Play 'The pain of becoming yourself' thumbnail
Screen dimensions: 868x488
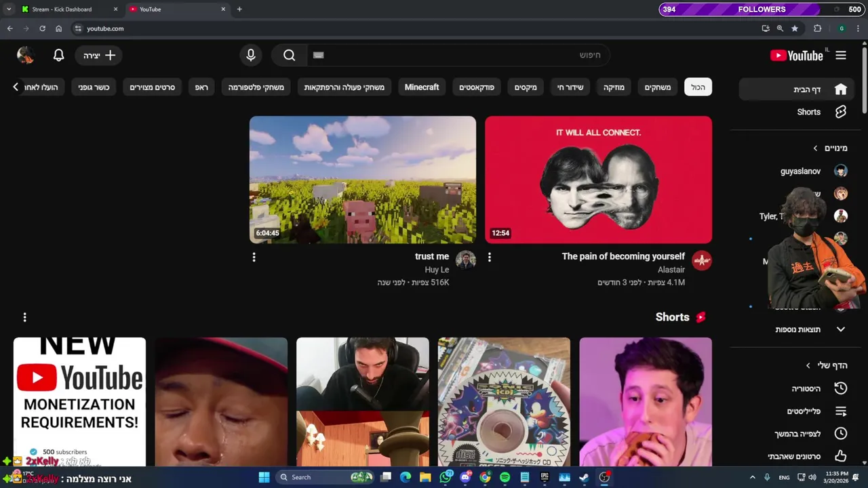tap(598, 180)
